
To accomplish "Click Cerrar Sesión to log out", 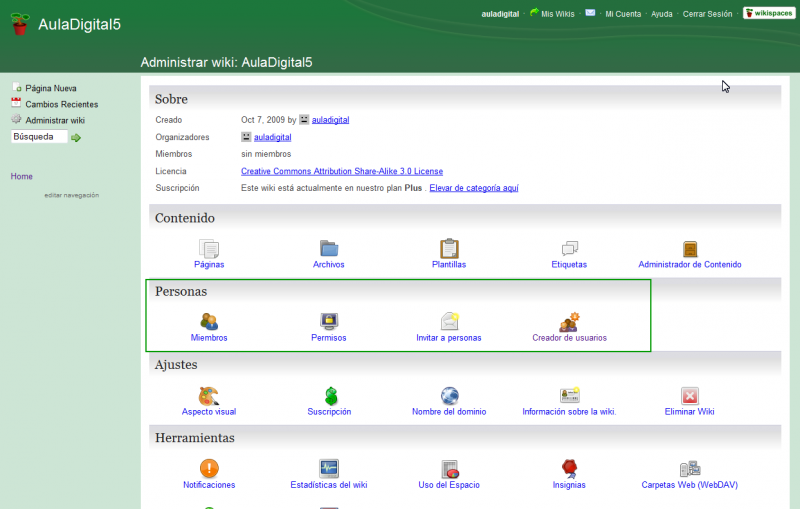I will point(707,14).
